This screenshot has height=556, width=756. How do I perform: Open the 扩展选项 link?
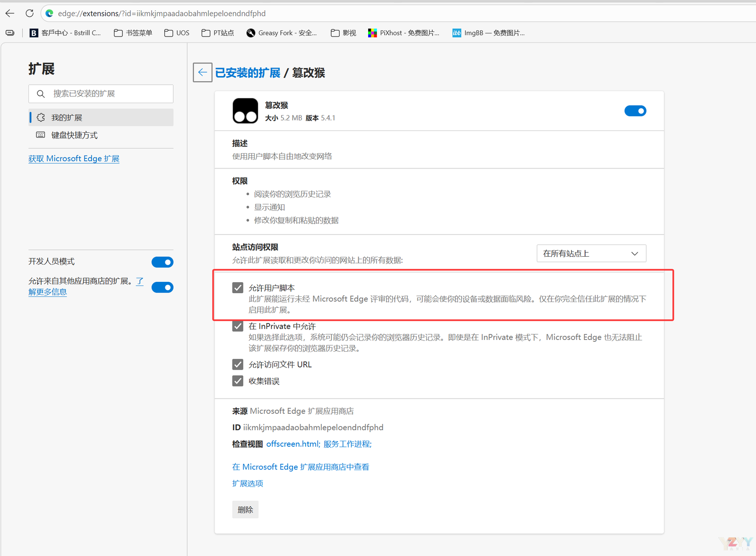point(248,483)
